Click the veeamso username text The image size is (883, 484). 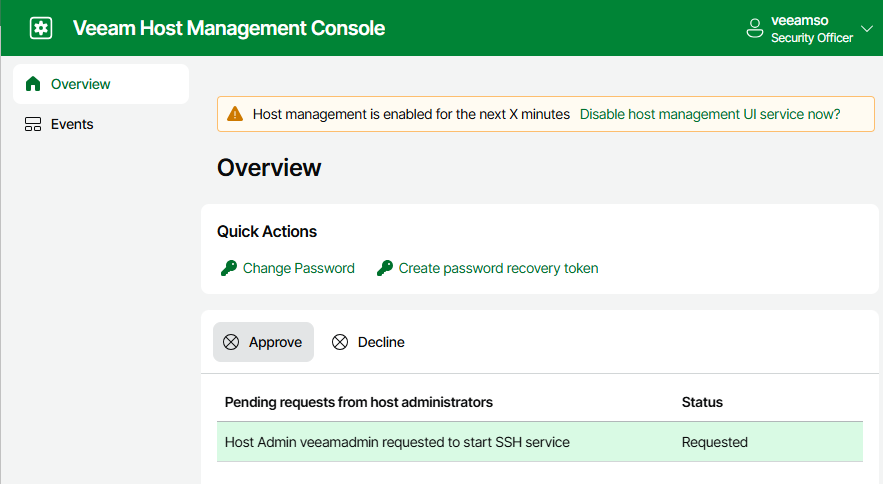pyautogui.click(x=799, y=20)
